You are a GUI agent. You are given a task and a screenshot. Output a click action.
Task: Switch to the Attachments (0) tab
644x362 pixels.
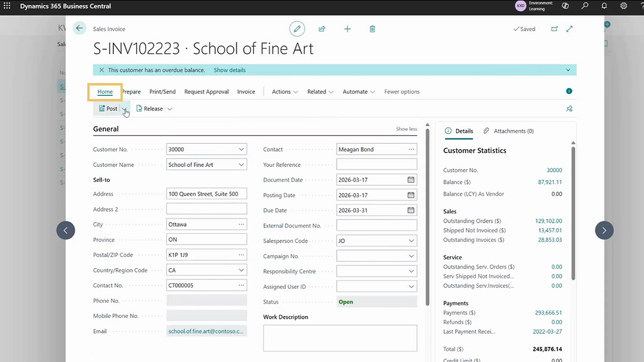509,131
